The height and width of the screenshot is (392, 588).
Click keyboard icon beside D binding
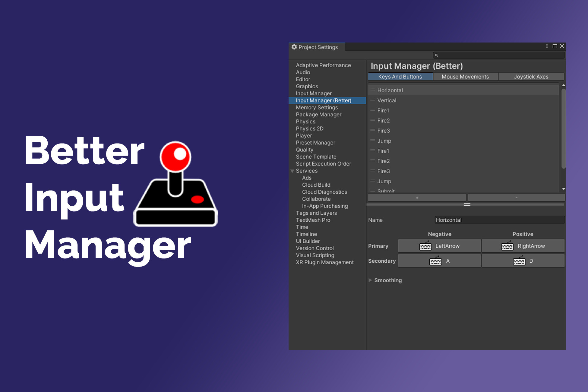pyautogui.click(x=519, y=261)
